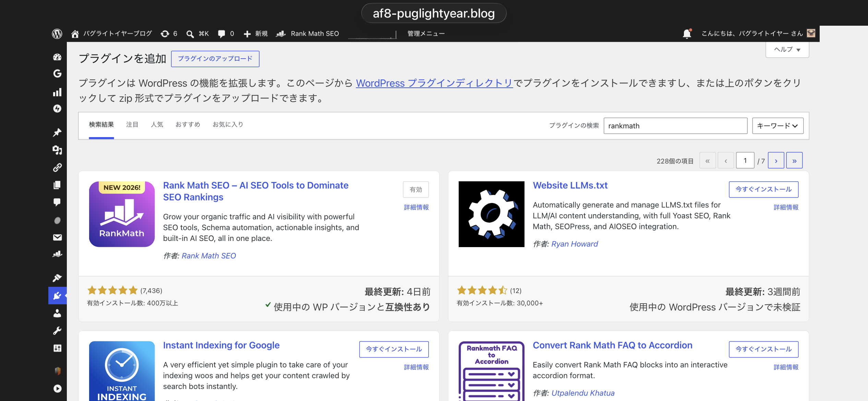Open the Tools wrench icon in the sidebar
This screenshot has width=868, height=401.
click(x=57, y=331)
